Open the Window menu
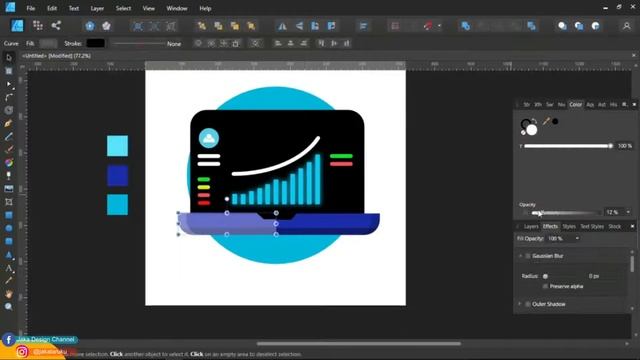 coord(177,8)
